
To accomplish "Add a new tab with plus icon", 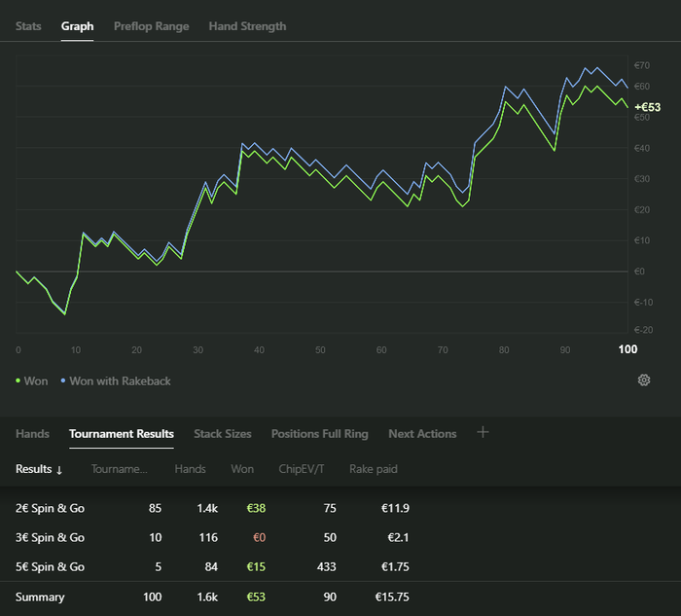I will tap(483, 433).
